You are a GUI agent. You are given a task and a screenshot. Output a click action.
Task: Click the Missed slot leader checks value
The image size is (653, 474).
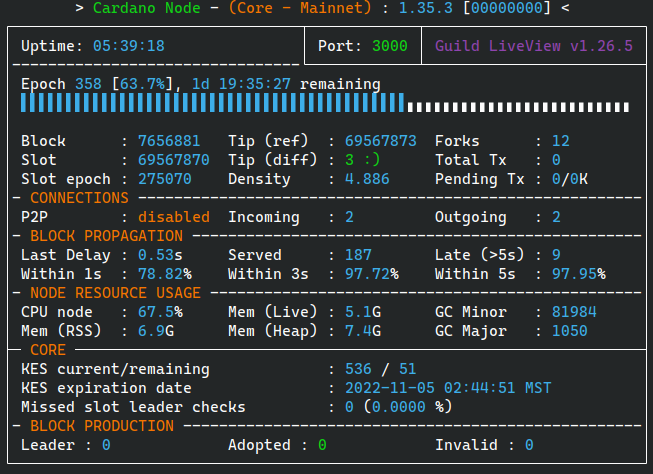[399, 407]
